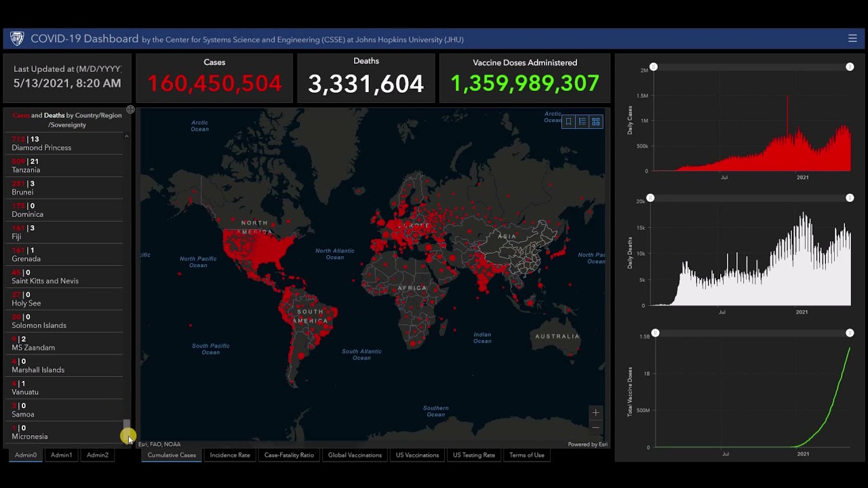This screenshot has height=488, width=868.
Task: Maximize the country list panel
Action: tap(130, 110)
